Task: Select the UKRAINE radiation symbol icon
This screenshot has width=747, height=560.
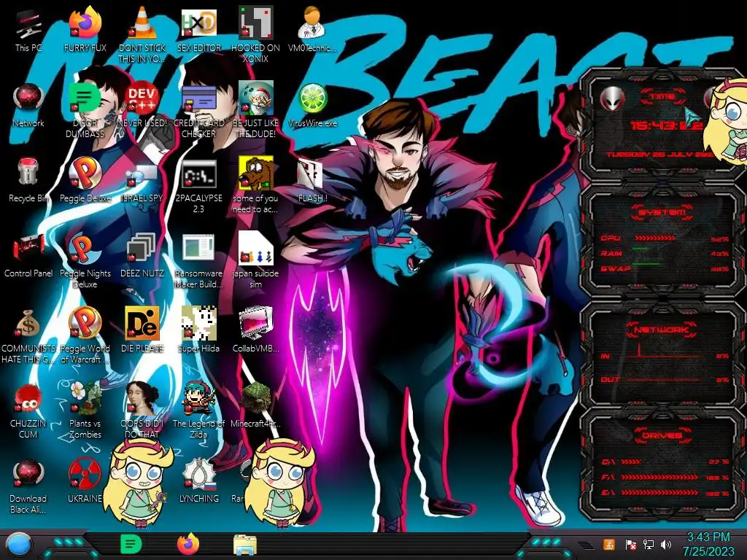Action: (85, 481)
